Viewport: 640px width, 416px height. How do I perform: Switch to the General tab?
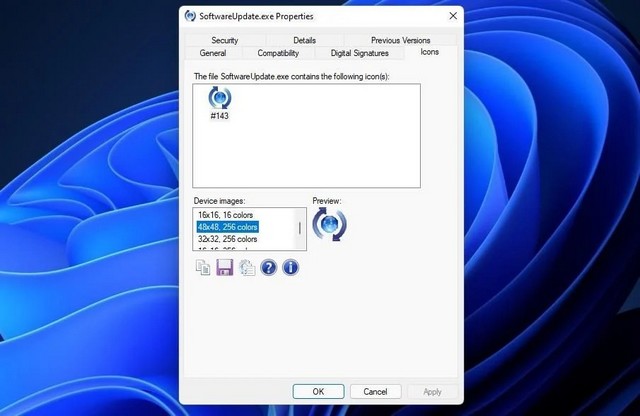(x=212, y=53)
